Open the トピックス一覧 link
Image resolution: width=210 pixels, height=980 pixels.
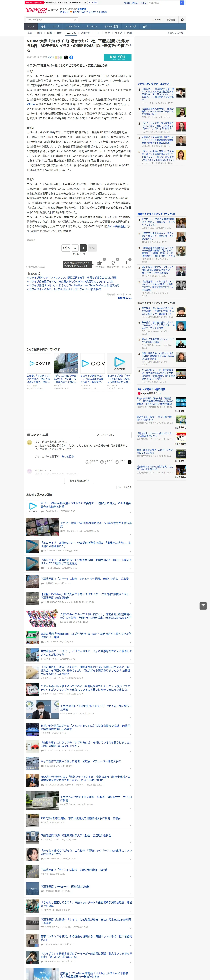click(x=175, y=33)
